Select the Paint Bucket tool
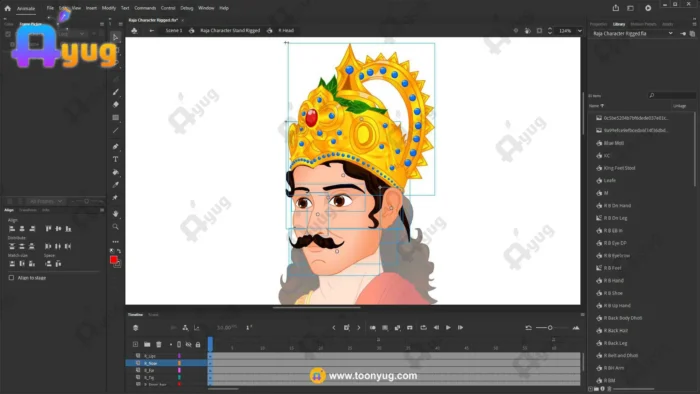700x394 pixels. [116, 172]
